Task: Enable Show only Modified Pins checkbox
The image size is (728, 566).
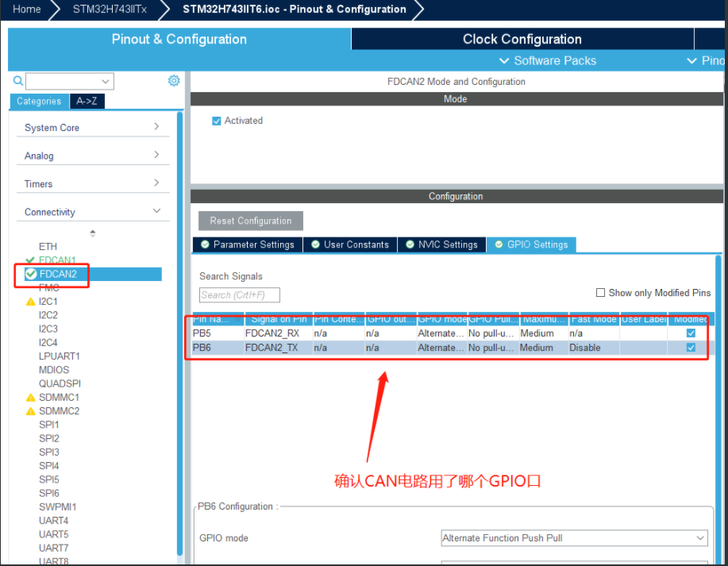Action: coord(600,292)
